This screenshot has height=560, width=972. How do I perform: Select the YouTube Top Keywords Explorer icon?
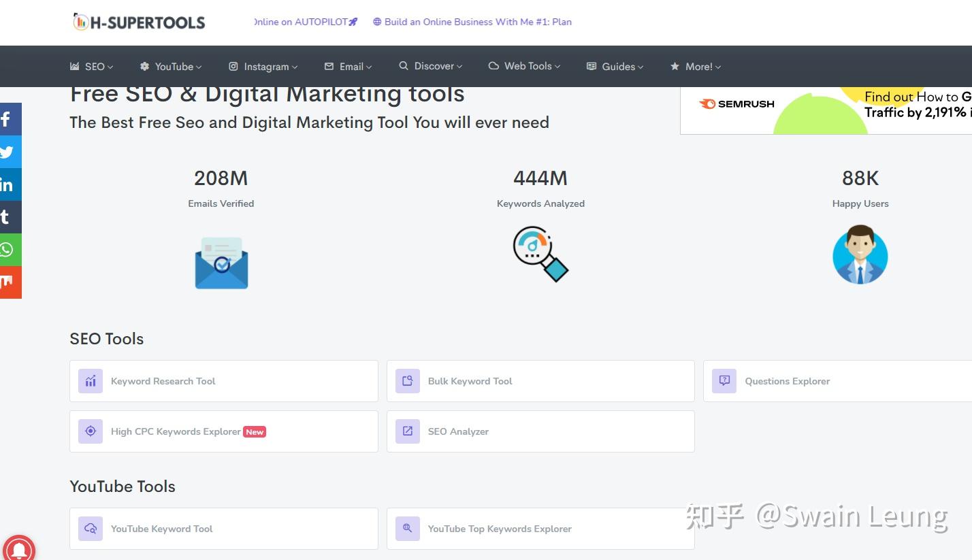pos(407,528)
